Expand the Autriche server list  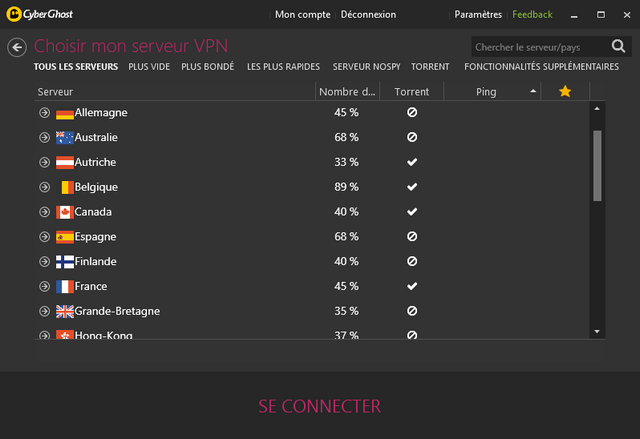tap(44, 162)
